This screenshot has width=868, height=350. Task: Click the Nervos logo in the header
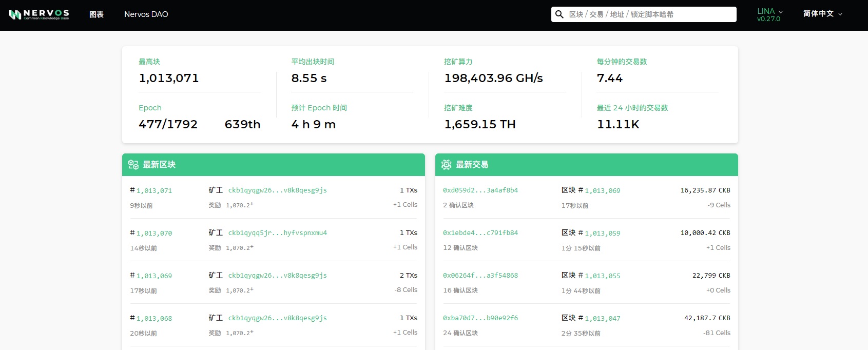tap(39, 14)
